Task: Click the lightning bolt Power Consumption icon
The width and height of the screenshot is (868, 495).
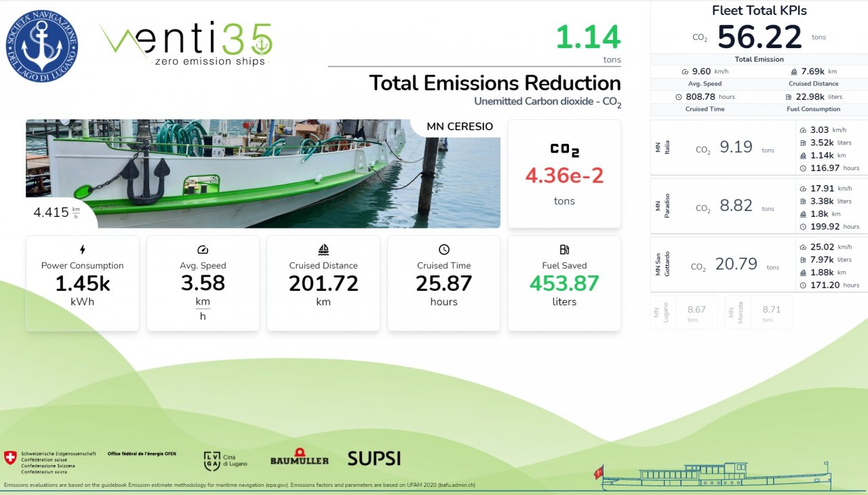Action: pos(83,250)
